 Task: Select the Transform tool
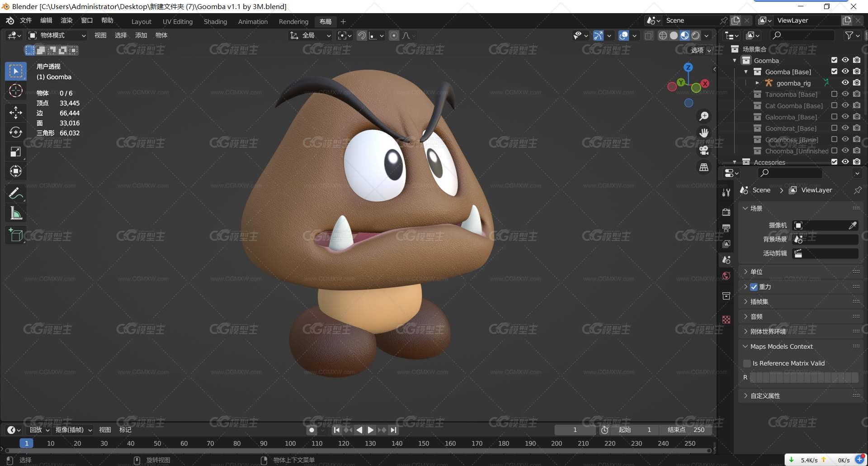coord(16,171)
